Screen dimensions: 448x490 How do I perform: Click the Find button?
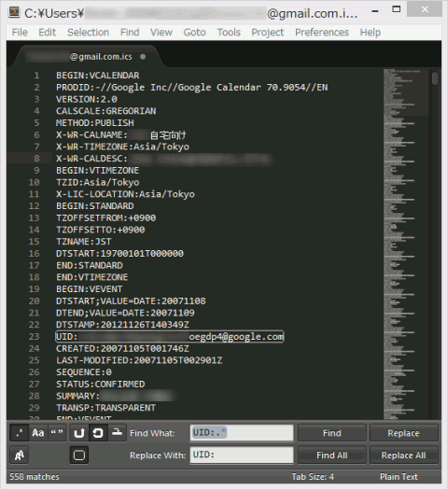331,433
